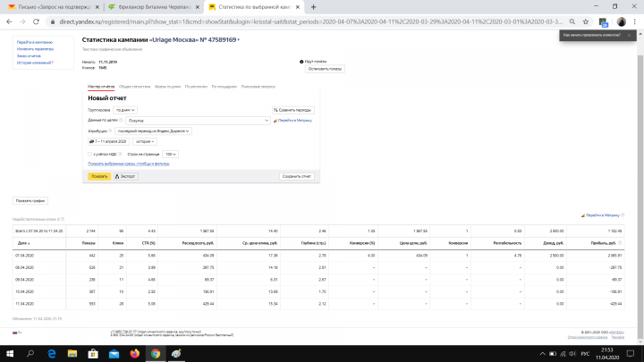
Task: Click 'Перейти в Метрику' link above table
Action: (x=603, y=215)
